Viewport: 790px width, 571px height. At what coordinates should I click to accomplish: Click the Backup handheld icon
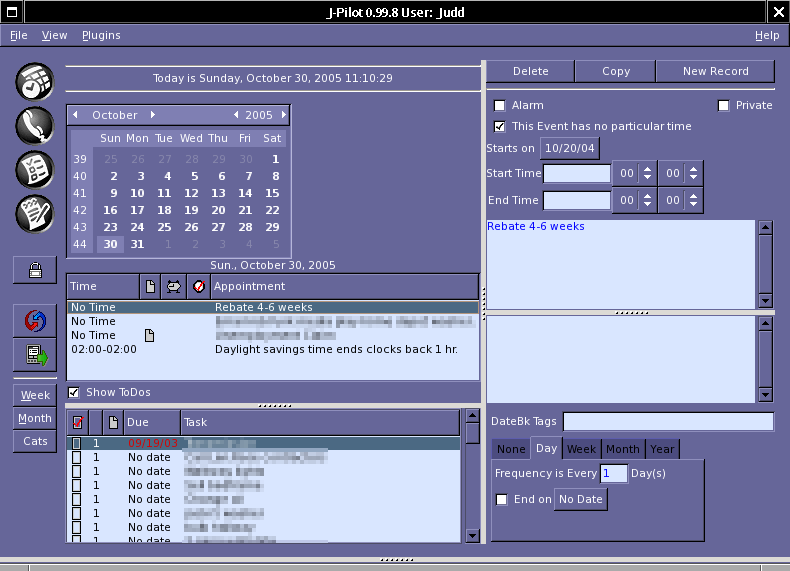coord(35,354)
